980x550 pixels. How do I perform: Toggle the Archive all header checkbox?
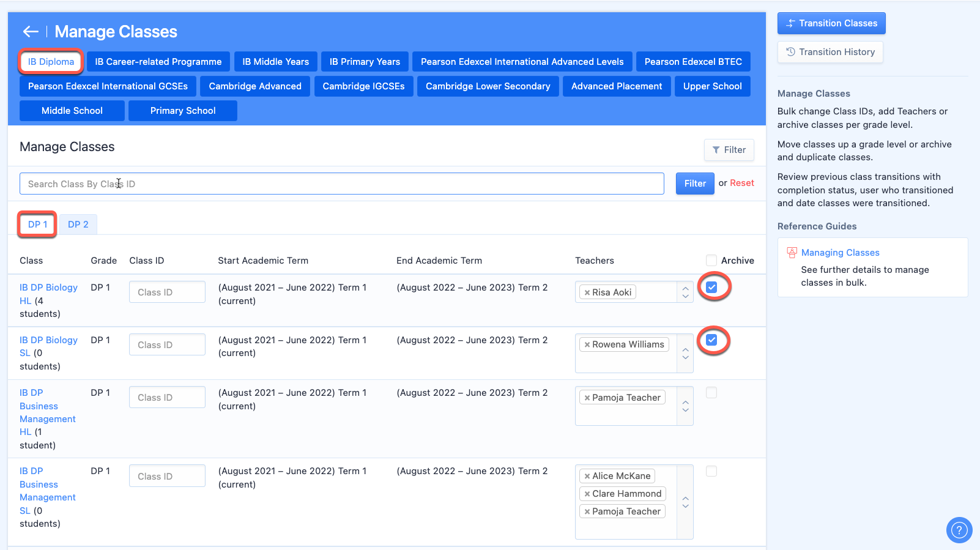click(711, 260)
